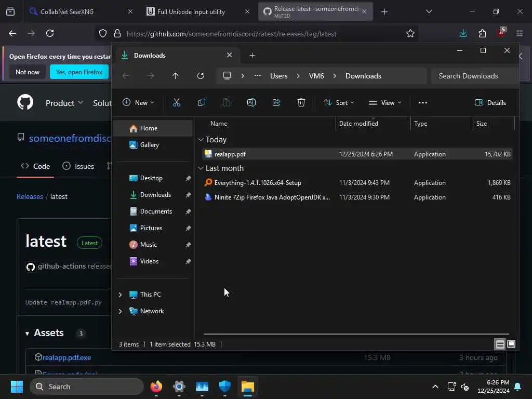Click the Yes, open Firefox button
This screenshot has width=532, height=399.
tap(79, 72)
